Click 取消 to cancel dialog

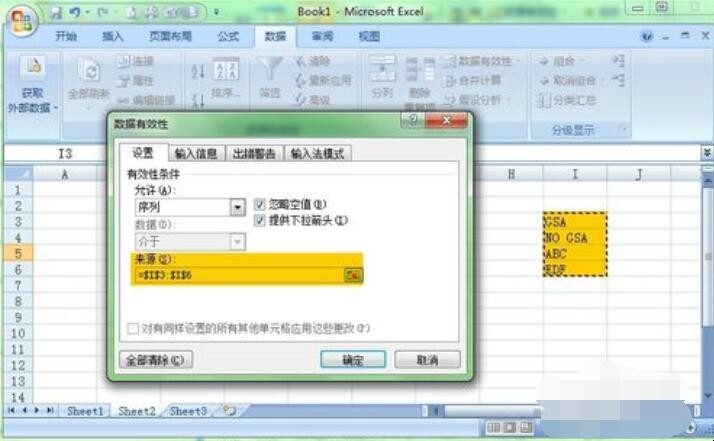[x=427, y=360]
